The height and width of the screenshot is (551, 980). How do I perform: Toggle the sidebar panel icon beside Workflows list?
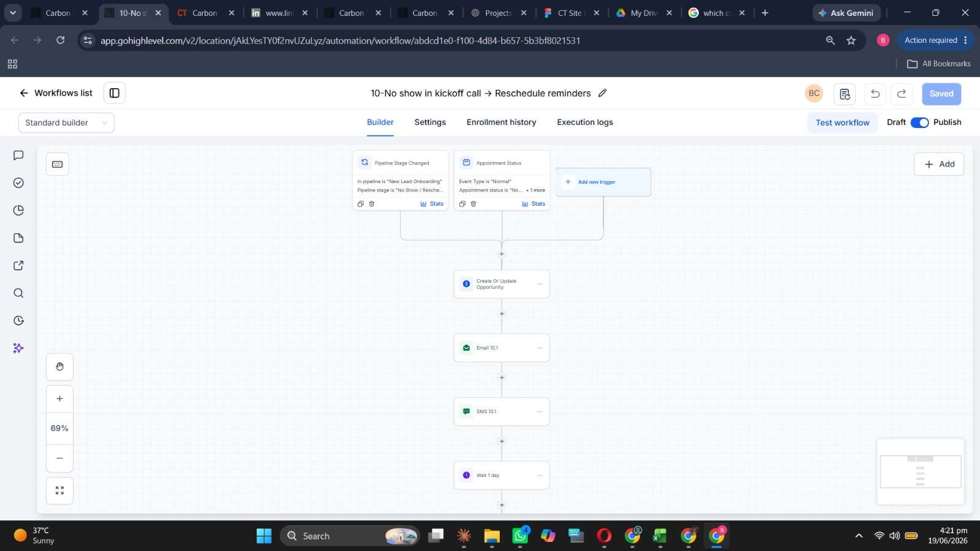pos(115,93)
